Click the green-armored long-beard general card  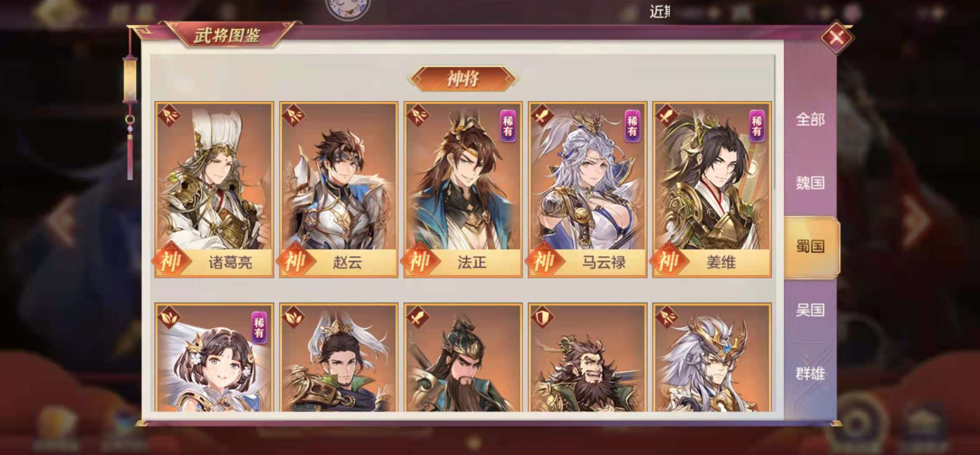coord(463,357)
